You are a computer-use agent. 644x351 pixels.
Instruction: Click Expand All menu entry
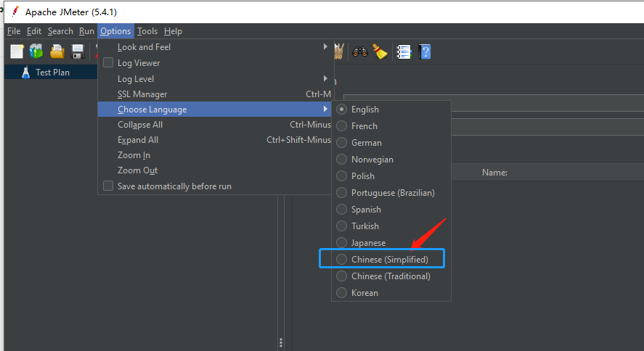tap(214, 140)
